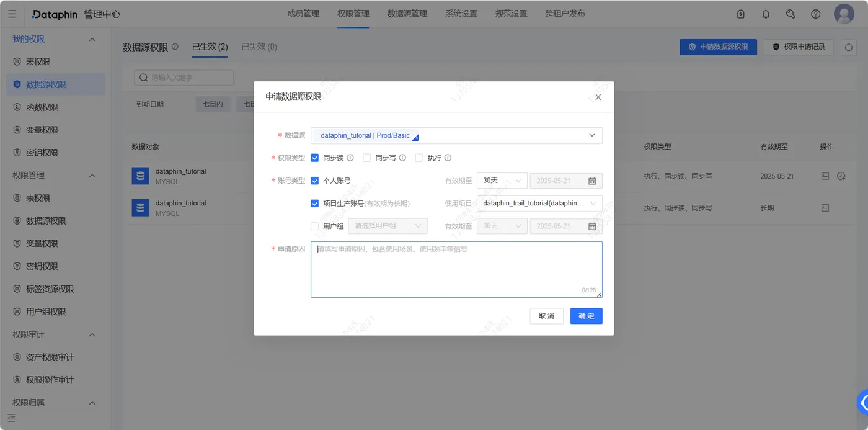The height and width of the screenshot is (430, 868).
Task: Click the info icon next to 数据源权限 title
Action: point(175,47)
